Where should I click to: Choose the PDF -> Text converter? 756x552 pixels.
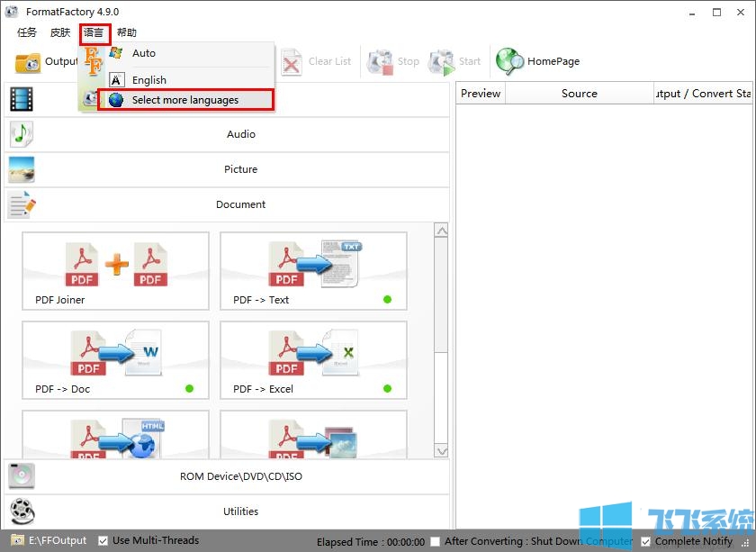coord(313,270)
